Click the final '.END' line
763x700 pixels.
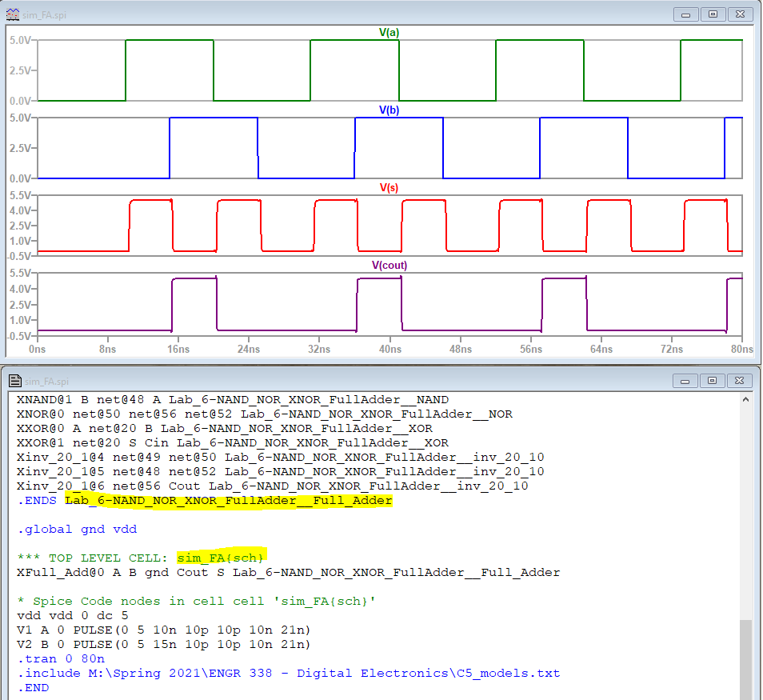pos(33,688)
